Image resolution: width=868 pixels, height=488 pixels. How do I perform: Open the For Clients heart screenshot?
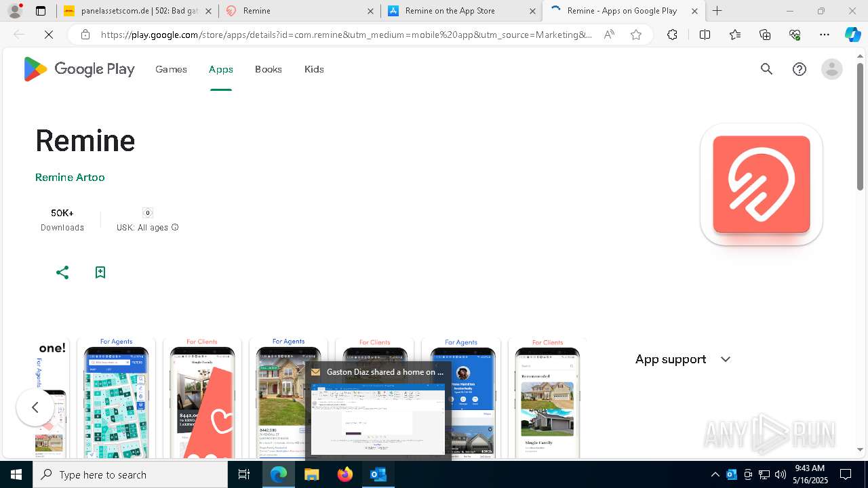202,398
